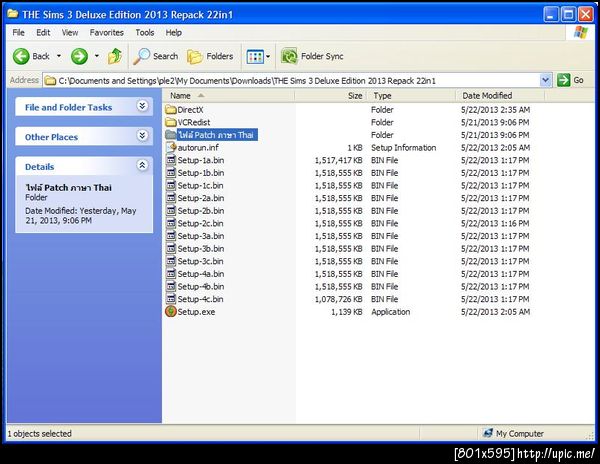Select the Setup-2c.bin file icon
The height and width of the screenshot is (464, 600).
tap(171, 223)
